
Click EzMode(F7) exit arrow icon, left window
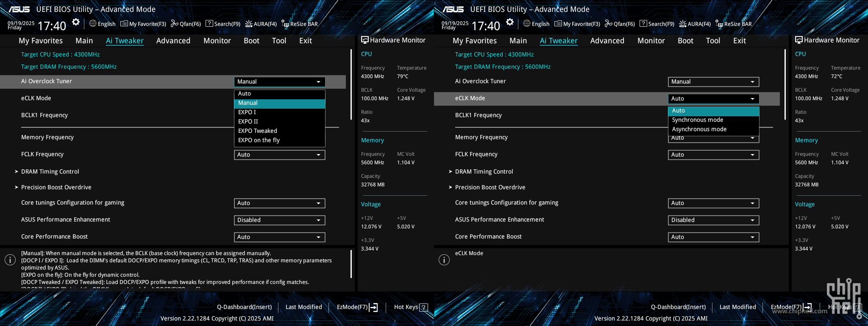pos(373,307)
